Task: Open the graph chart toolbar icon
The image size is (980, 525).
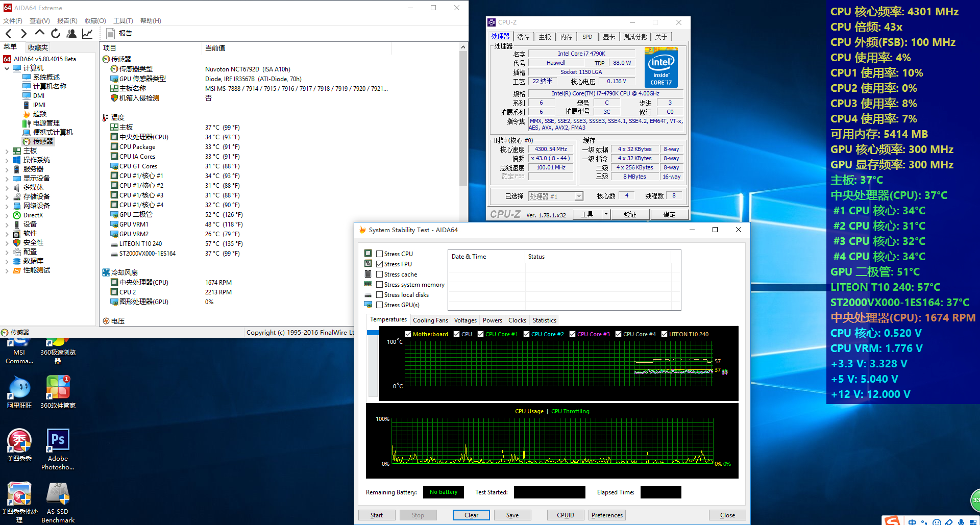Action: 87,34
